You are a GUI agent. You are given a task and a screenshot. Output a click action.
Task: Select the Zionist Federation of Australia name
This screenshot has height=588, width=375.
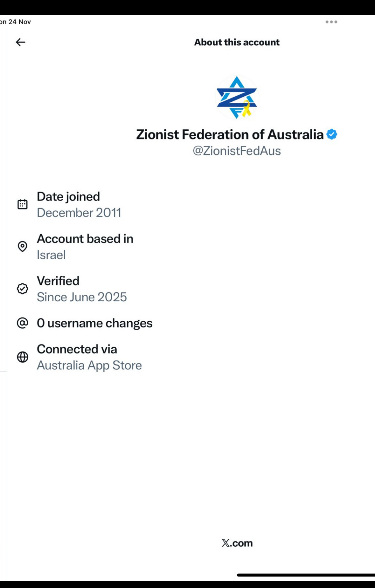click(230, 134)
